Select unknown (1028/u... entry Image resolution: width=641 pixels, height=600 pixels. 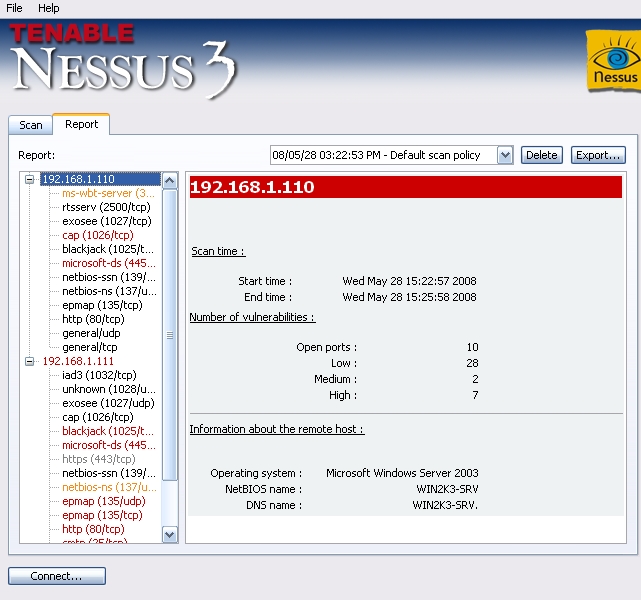pyautogui.click(x=109, y=389)
